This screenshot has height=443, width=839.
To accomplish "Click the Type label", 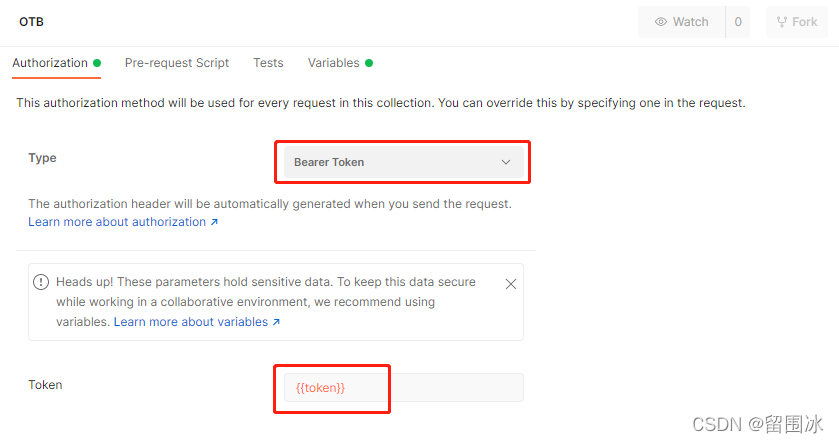I will tap(42, 158).
